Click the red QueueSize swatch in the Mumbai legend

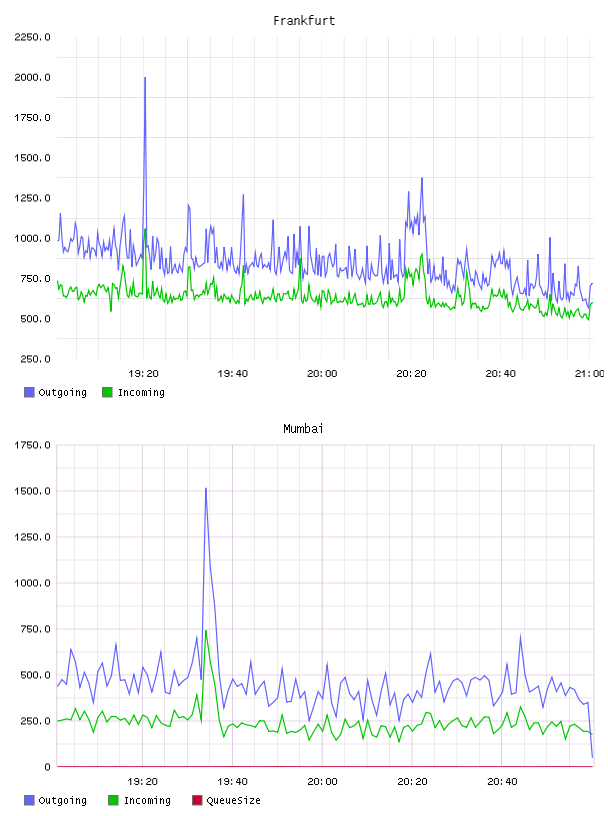pos(197,800)
